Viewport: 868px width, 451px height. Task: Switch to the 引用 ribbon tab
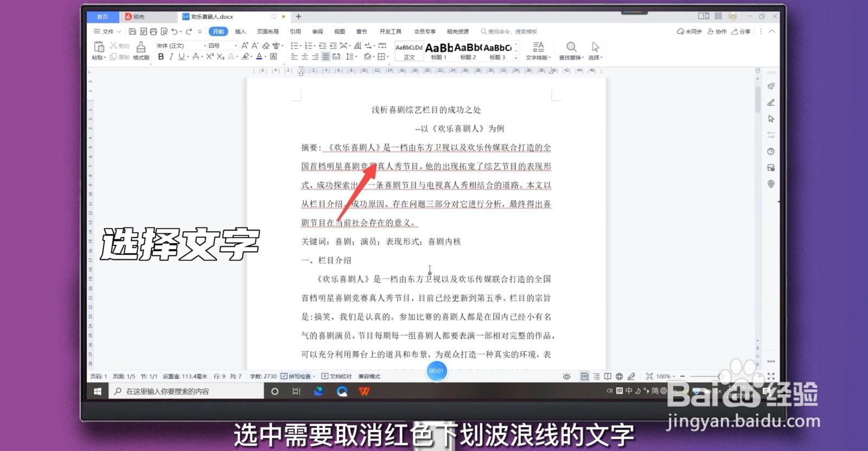[295, 31]
